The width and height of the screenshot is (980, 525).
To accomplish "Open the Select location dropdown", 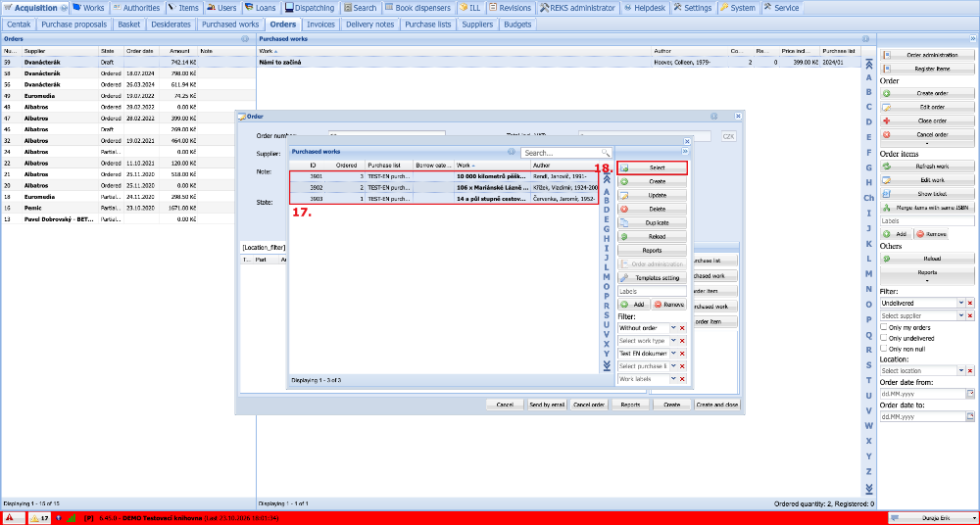I will click(x=960, y=370).
